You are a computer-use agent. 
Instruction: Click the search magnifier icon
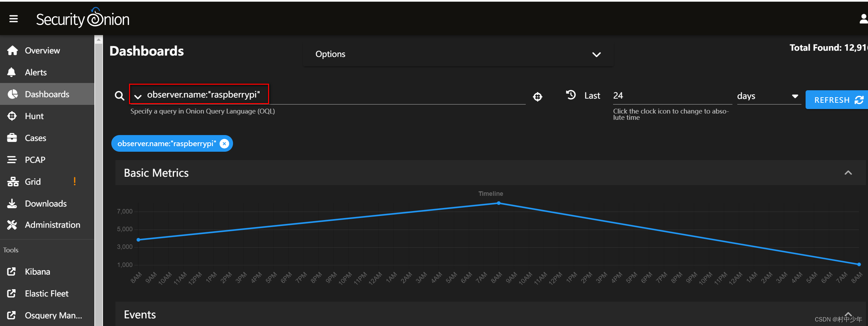point(120,96)
